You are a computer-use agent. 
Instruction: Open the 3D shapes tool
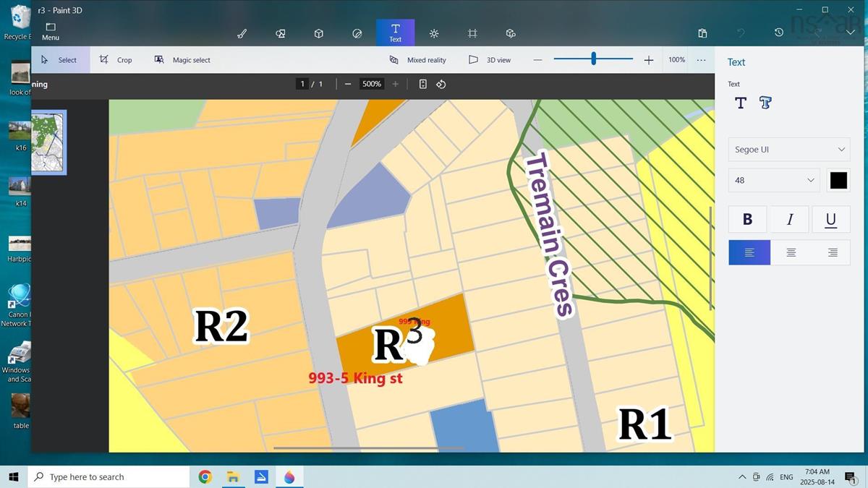[318, 33]
